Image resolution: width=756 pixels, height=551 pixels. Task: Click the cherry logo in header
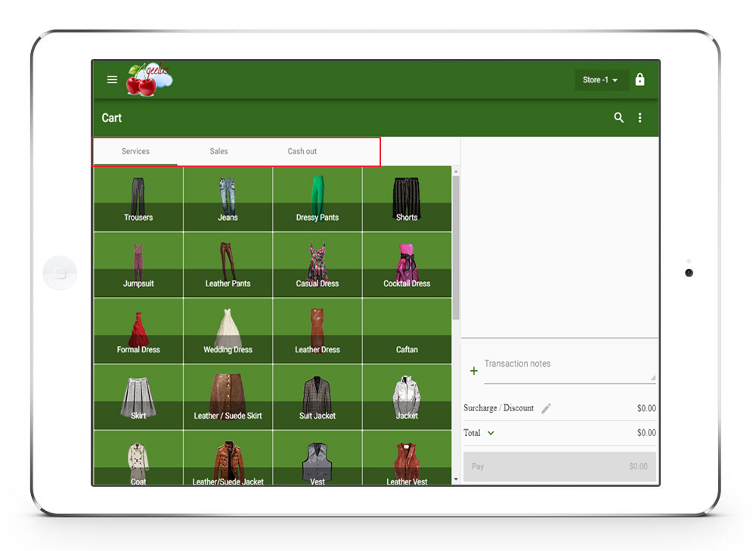pyautogui.click(x=149, y=79)
